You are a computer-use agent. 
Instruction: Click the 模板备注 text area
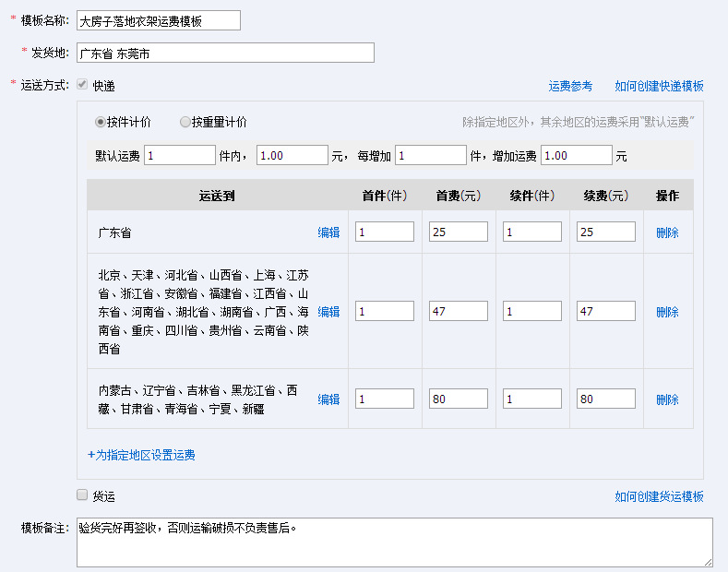coord(394,542)
